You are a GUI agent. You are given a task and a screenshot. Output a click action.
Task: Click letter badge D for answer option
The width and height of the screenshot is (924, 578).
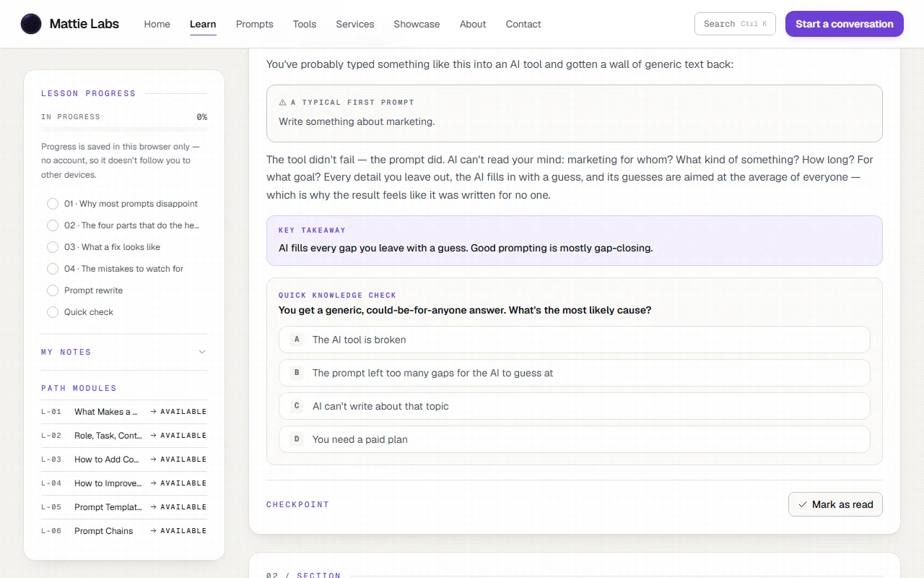(296, 439)
